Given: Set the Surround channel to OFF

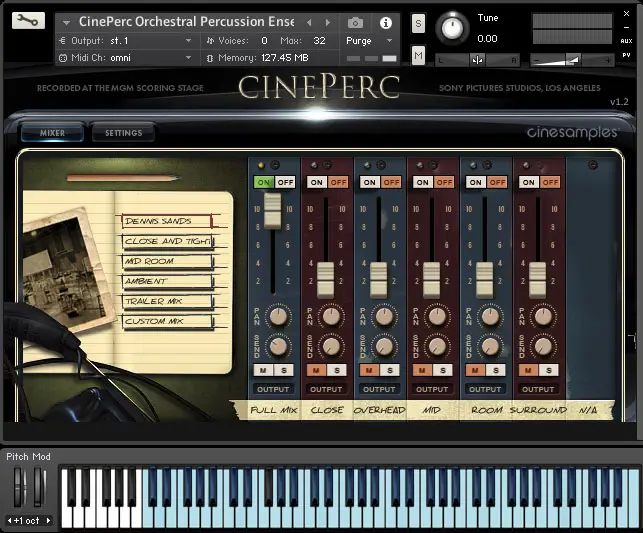Looking at the screenshot, I should pyautogui.click(x=550, y=182).
